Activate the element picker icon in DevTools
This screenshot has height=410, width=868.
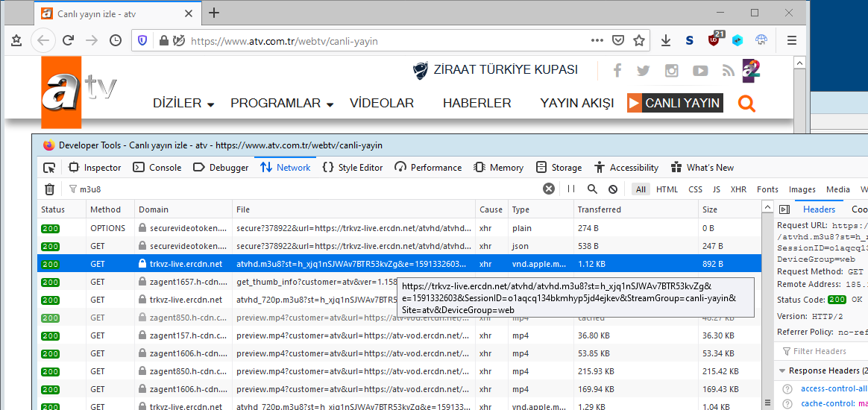click(x=49, y=168)
